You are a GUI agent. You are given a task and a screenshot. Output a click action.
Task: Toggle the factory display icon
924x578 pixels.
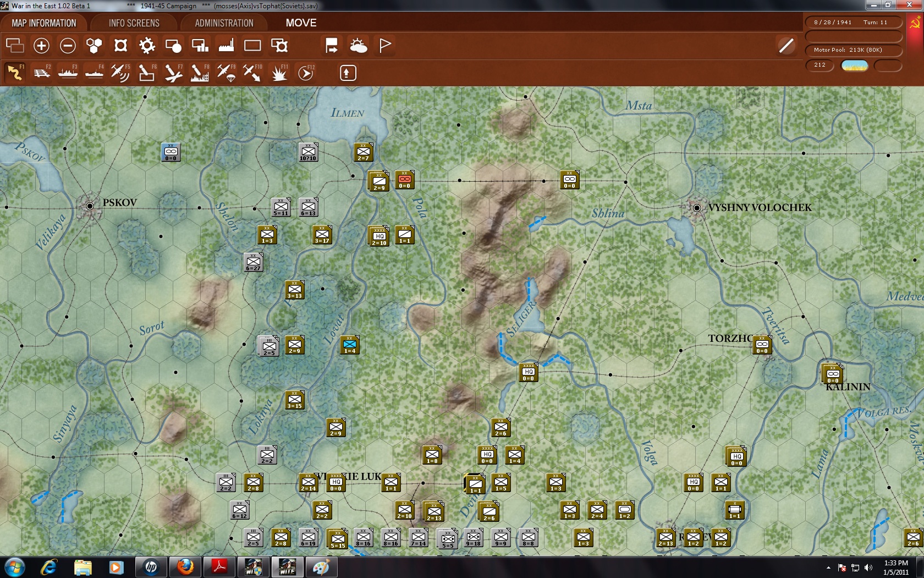[x=226, y=46]
